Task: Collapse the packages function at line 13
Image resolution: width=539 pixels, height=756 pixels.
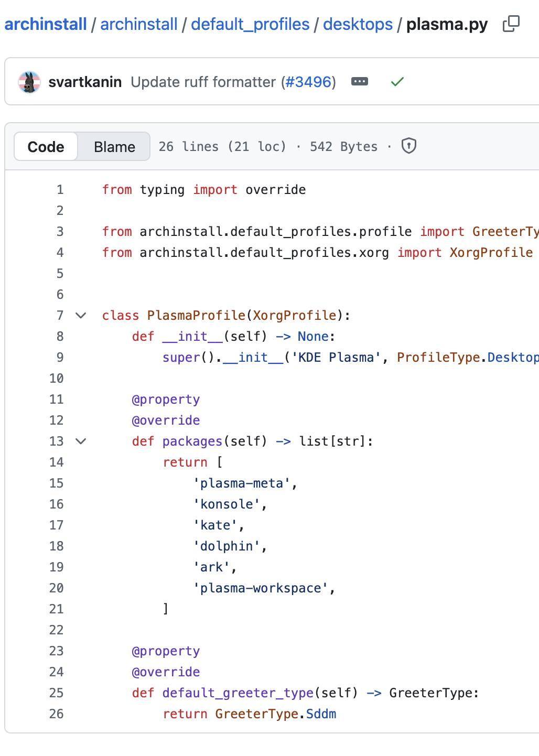Action: pyautogui.click(x=81, y=441)
